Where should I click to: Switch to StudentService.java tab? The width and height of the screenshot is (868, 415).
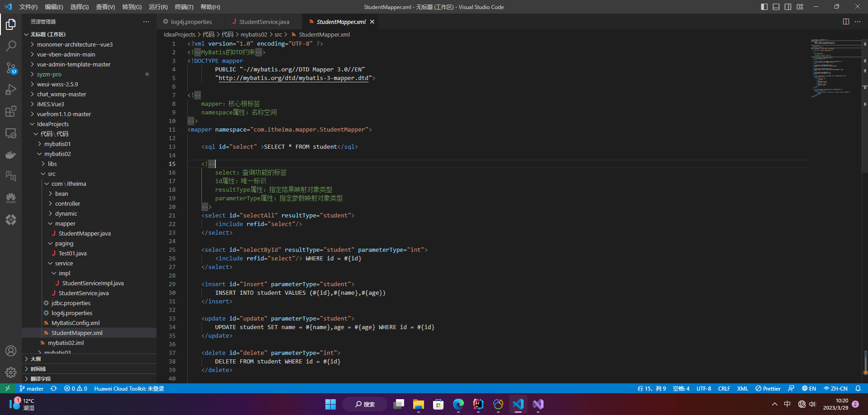tap(264, 22)
